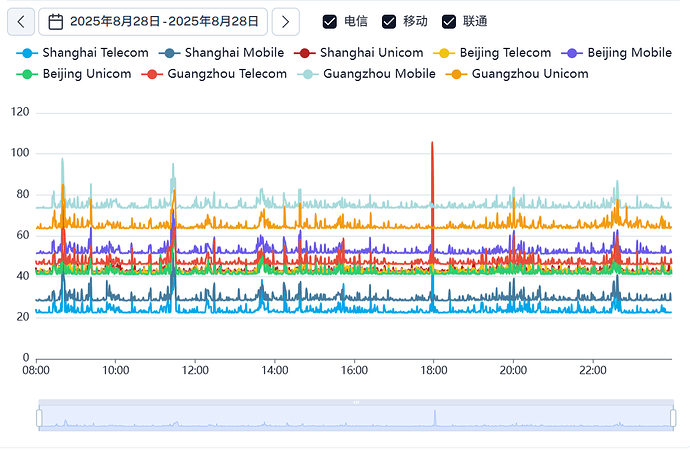690x452 pixels.
Task: Go to next date with right chevron
Action: tap(286, 22)
